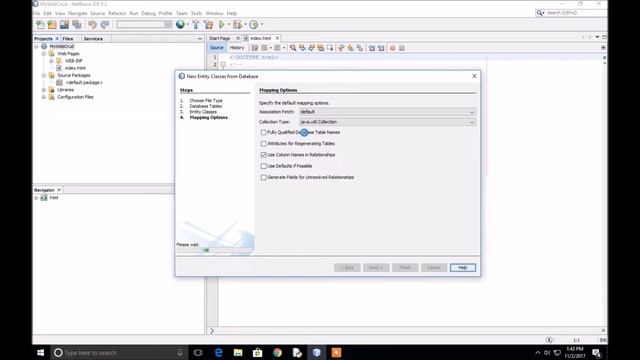Click the Find Selection magnifier icon in editor toolbar
Viewport: 640px width, 360px height.
pos(293,48)
